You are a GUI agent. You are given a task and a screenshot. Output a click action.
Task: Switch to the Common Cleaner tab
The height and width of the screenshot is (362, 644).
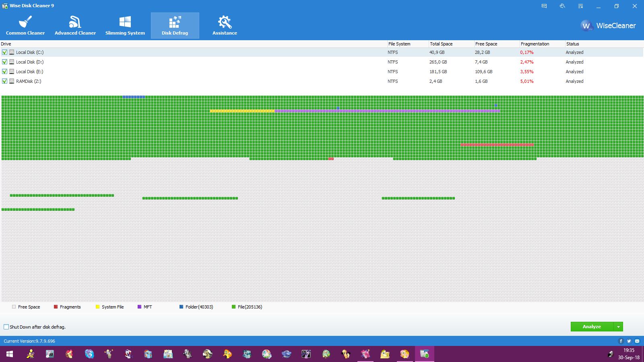(x=25, y=26)
